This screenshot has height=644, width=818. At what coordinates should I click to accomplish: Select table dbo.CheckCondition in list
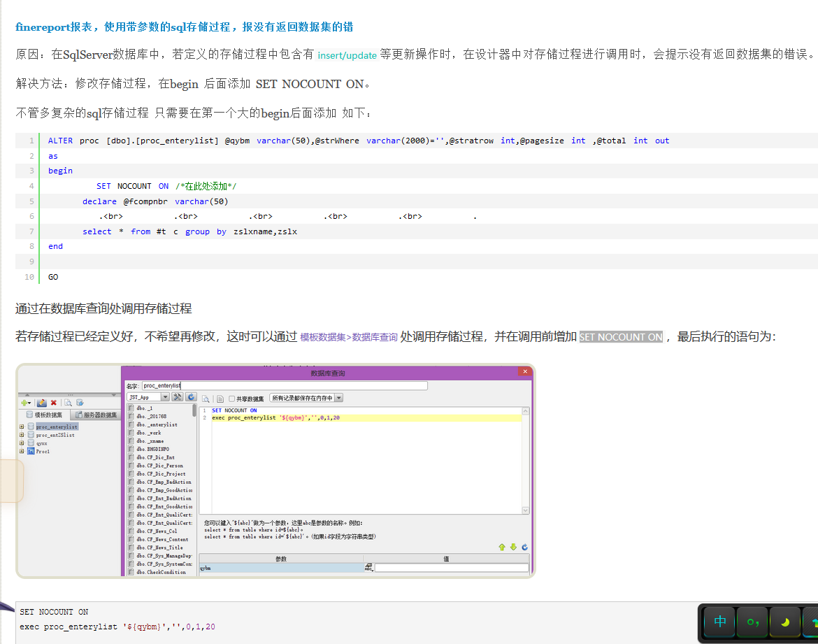[161, 572]
